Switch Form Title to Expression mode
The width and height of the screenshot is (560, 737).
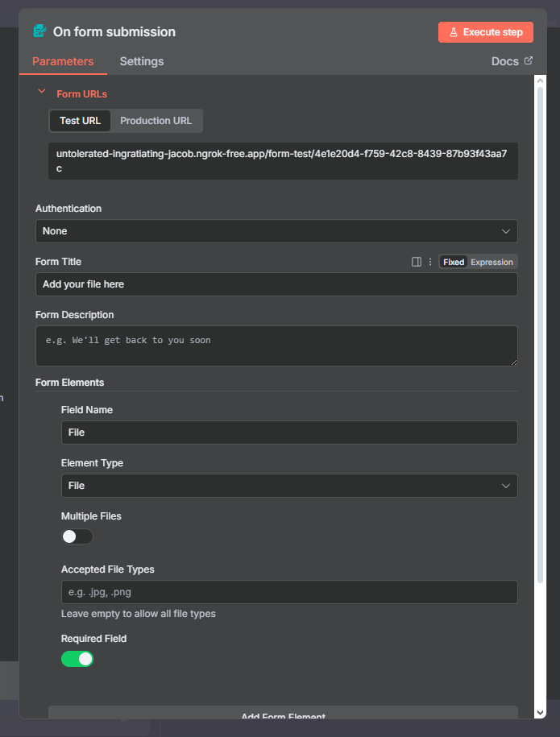[x=492, y=262]
